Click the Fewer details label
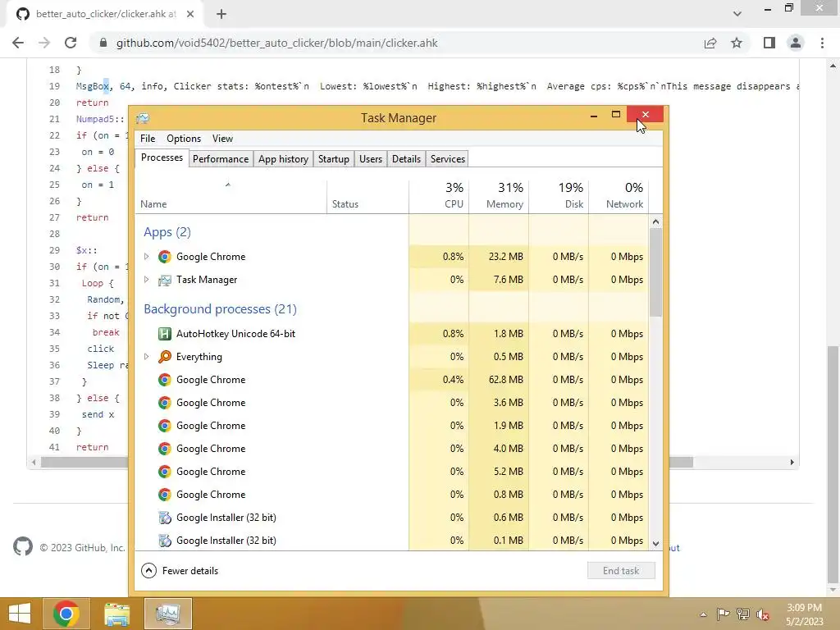Screen dimensions: 840x630 [x=190, y=571]
